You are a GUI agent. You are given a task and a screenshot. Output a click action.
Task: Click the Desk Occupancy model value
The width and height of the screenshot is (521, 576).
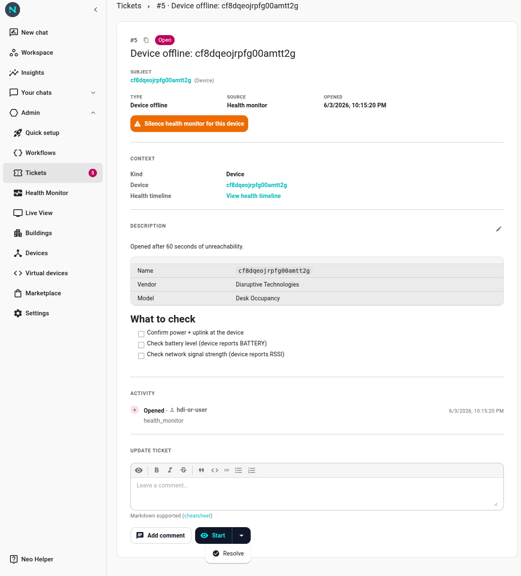(x=258, y=298)
